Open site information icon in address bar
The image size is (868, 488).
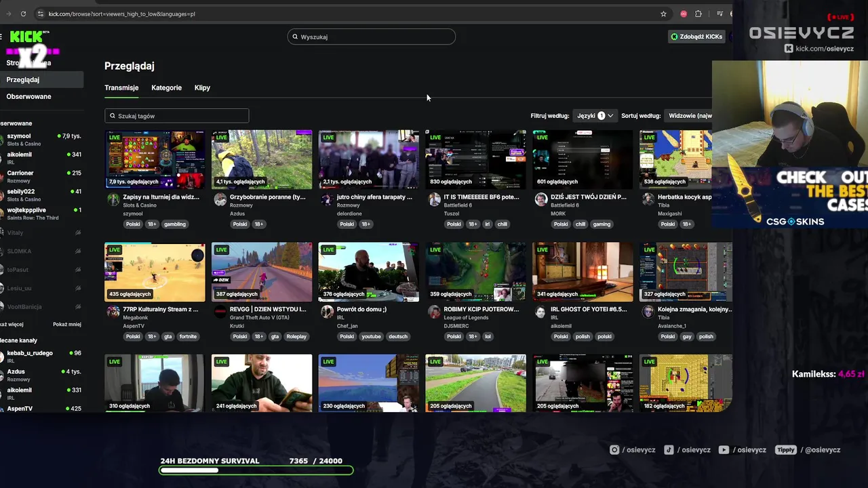(41, 14)
